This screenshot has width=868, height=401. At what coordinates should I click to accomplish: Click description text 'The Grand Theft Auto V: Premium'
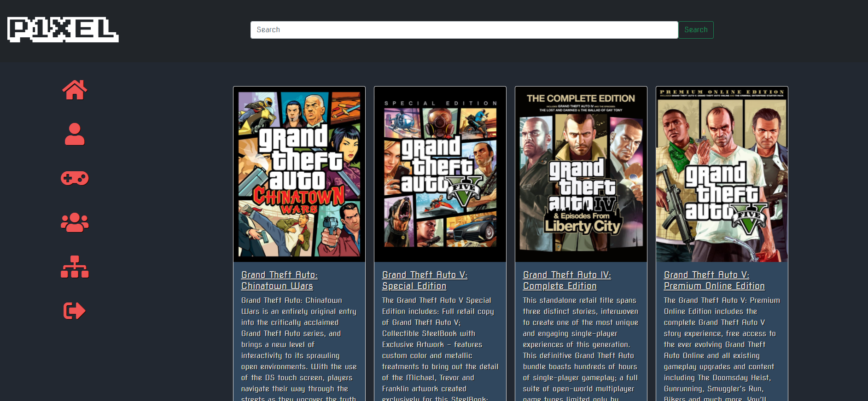click(722, 300)
